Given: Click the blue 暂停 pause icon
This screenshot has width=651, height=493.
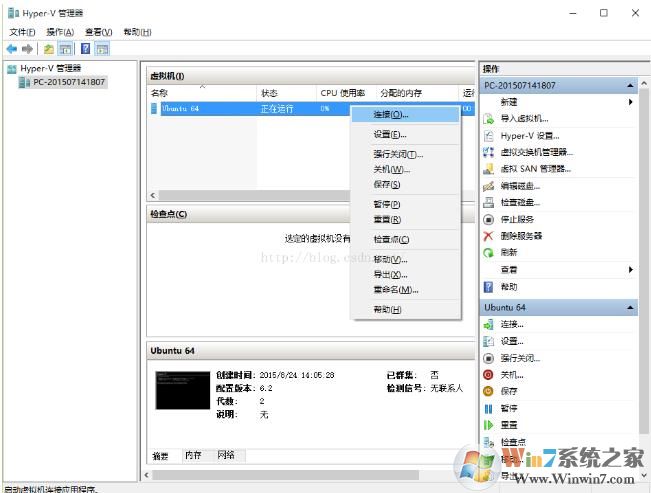Looking at the screenshot, I should tap(489, 409).
